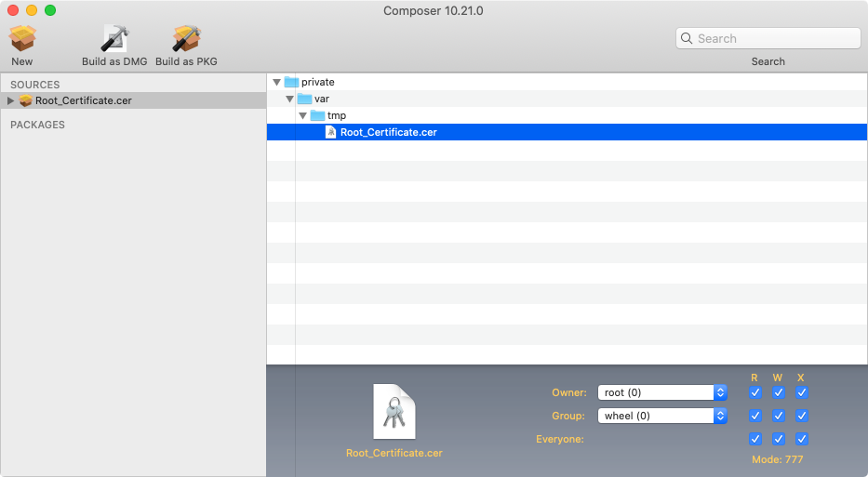This screenshot has width=868, height=477.
Task: Expand the Root_Certificate.cer source disclosure triangle
Action: pyautogui.click(x=10, y=100)
